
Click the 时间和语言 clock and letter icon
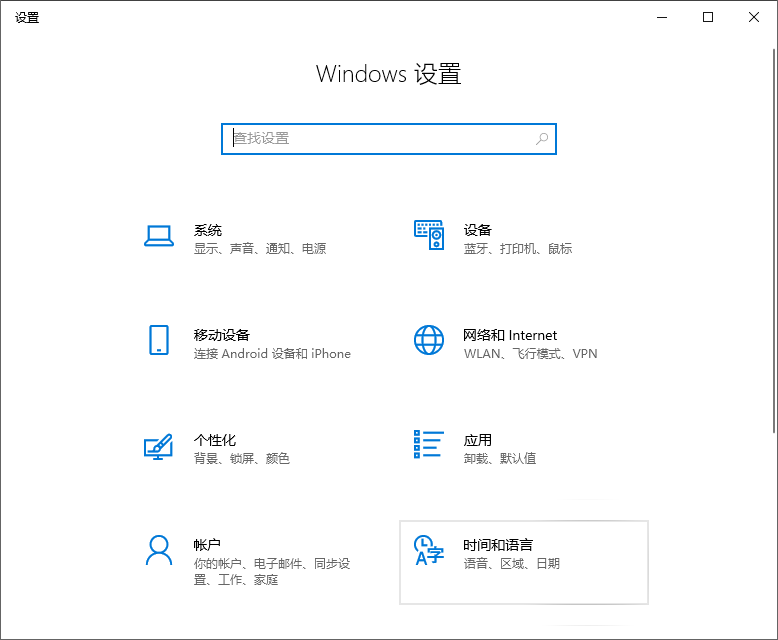(428, 551)
